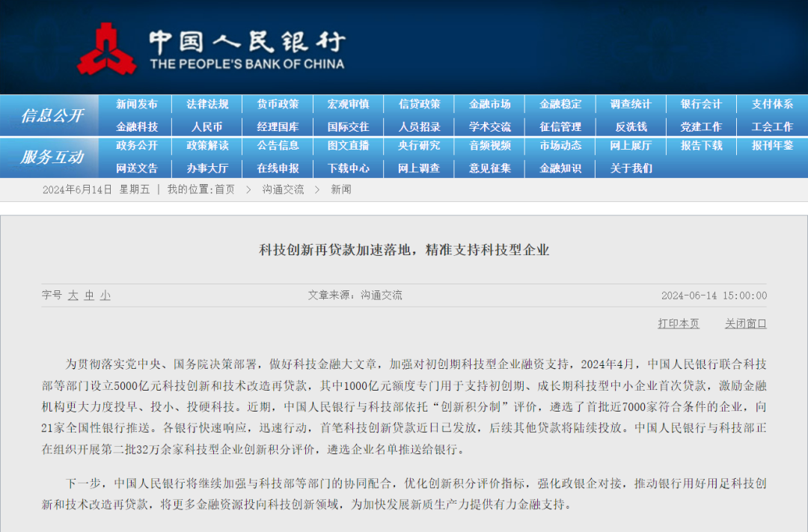Open 调查统计 page
The width and height of the screenshot is (808, 532).
[631, 104]
